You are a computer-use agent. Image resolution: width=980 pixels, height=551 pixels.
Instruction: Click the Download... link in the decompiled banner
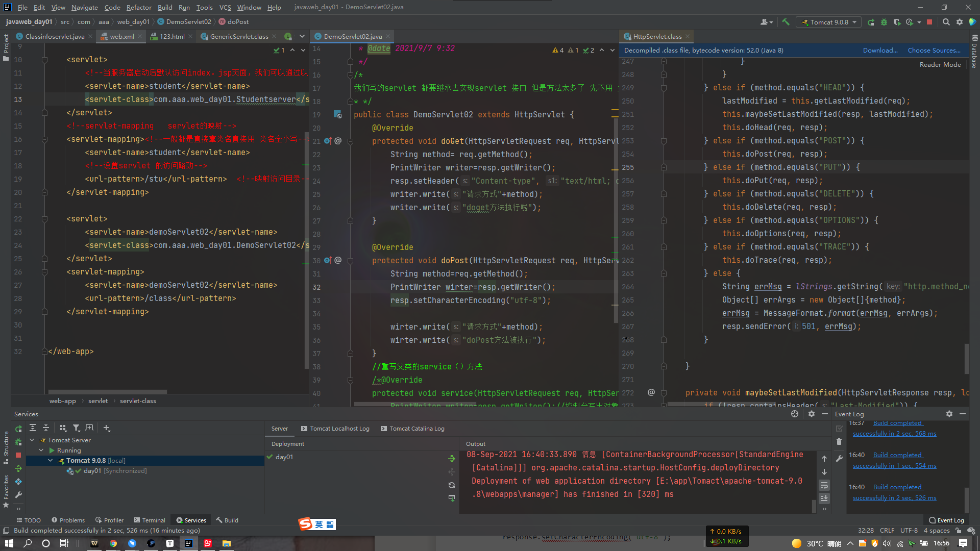pyautogui.click(x=880, y=50)
